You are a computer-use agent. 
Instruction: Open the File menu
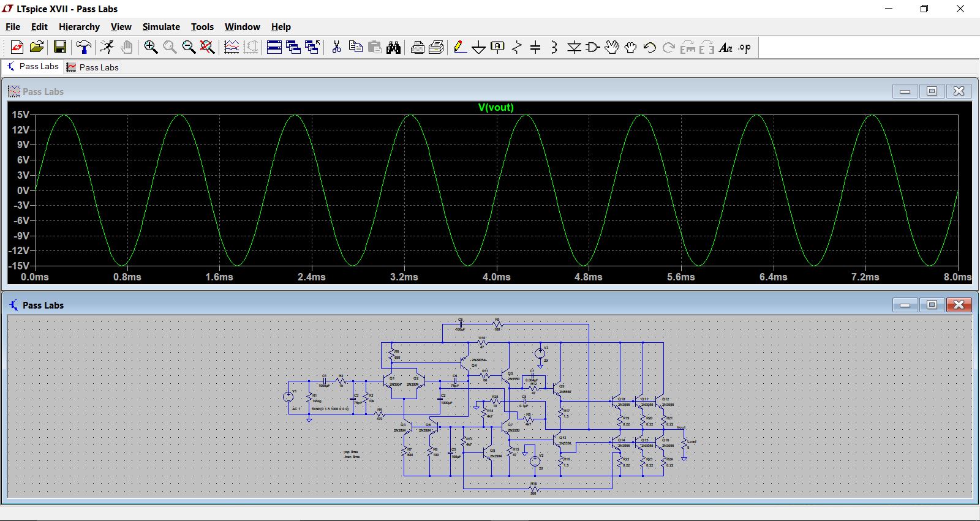(x=13, y=27)
